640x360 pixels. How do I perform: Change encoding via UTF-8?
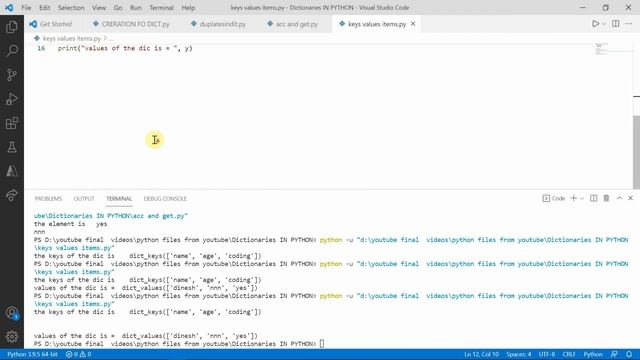pos(547,354)
